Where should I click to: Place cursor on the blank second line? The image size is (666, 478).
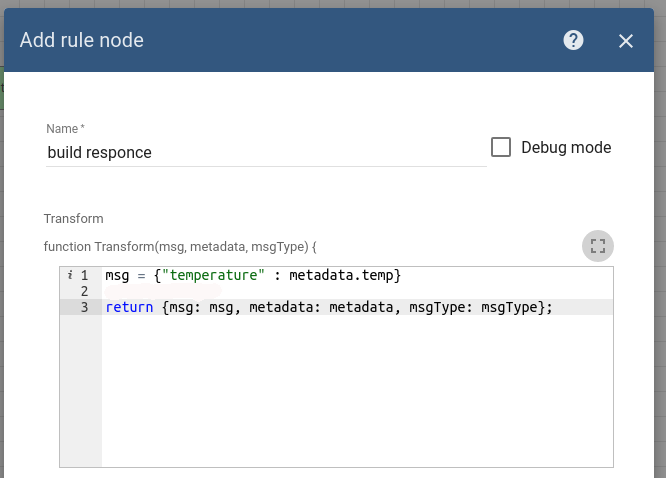click(300, 291)
